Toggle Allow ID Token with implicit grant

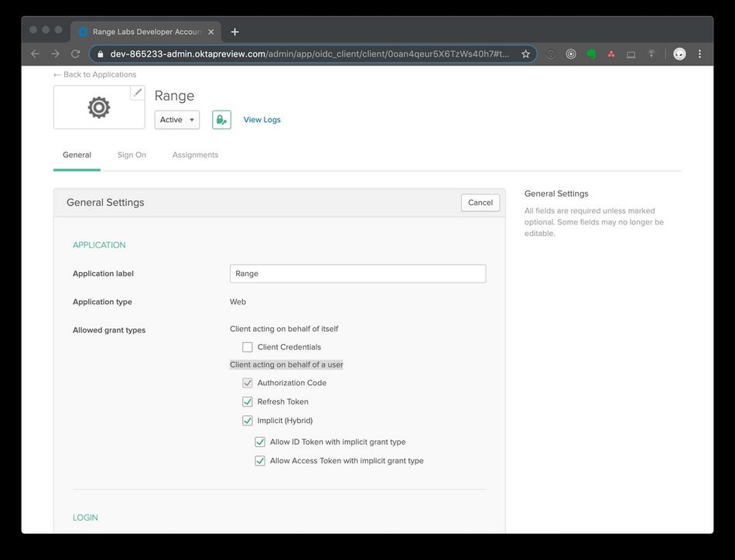[260, 442]
